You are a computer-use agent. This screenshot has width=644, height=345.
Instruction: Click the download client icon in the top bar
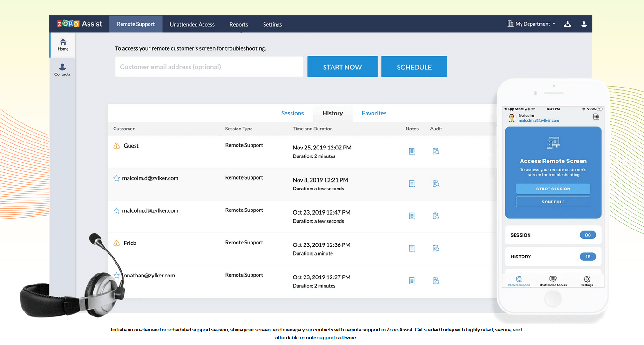click(567, 24)
